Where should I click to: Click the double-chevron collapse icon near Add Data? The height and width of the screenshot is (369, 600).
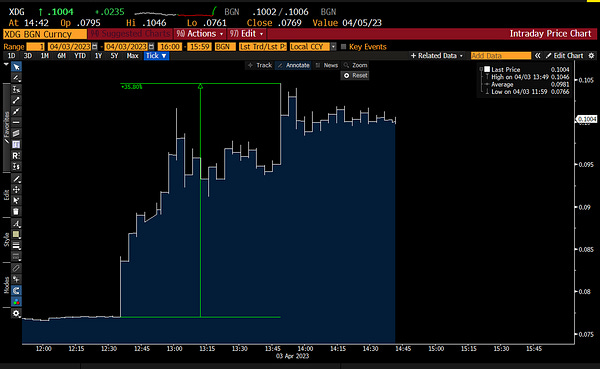538,56
